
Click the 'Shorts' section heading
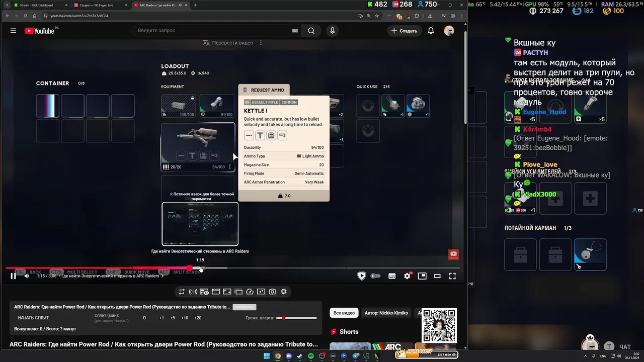pyautogui.click(x=349, y=332)
